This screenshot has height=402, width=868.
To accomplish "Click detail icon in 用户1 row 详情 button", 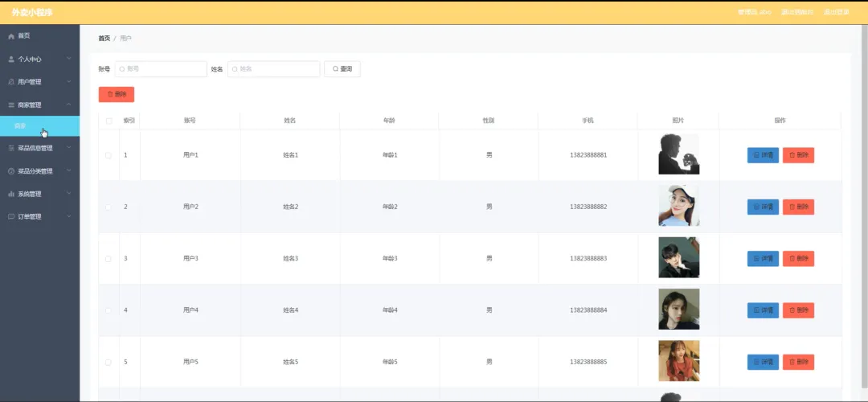I will (x=757, y=156).
